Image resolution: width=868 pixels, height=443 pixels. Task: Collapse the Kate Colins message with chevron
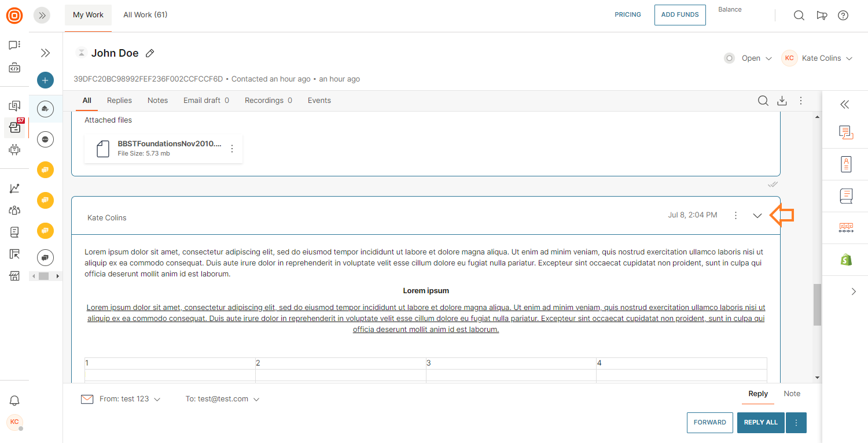(757, 216)
